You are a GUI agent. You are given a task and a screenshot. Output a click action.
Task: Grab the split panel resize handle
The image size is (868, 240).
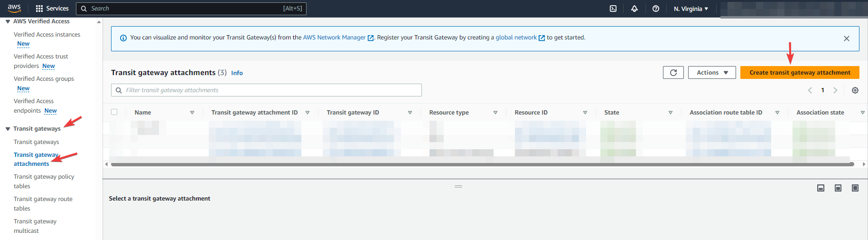tap(458, 186)
